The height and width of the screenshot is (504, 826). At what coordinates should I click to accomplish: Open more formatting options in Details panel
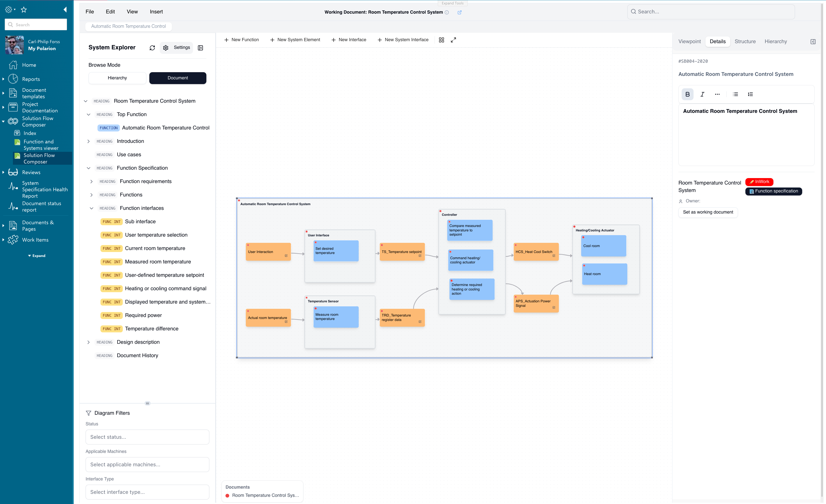(x=717, y=94)
